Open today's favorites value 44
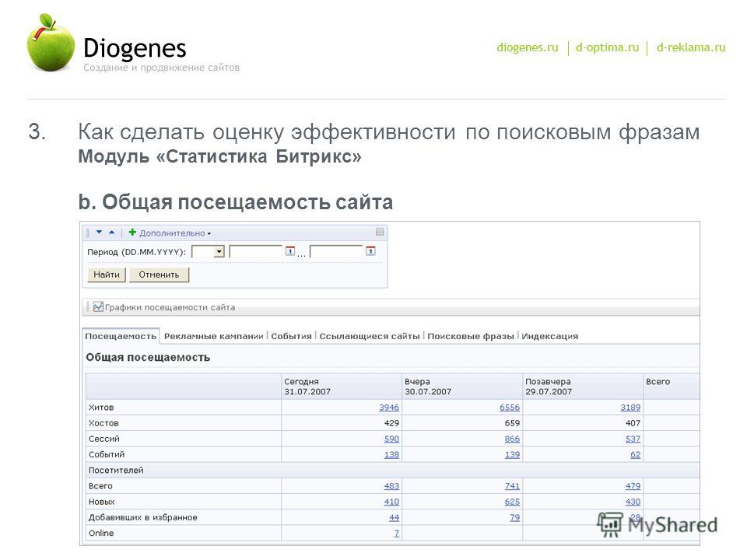This screenshot has height=560, width=747. click(394, 517)
